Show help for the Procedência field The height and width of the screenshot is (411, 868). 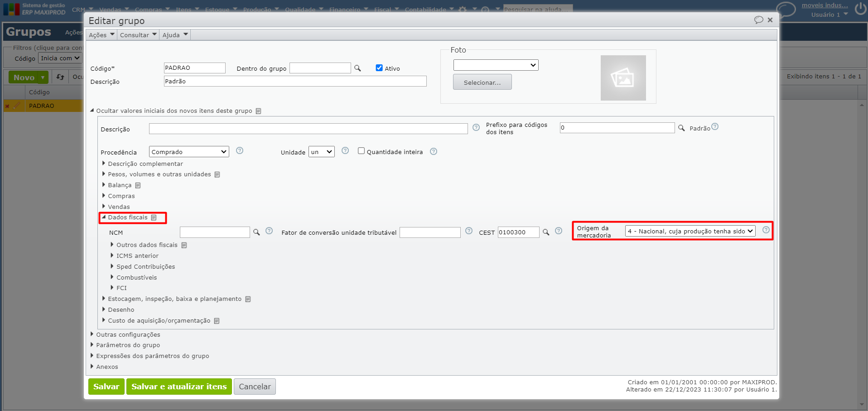(240, 150)
